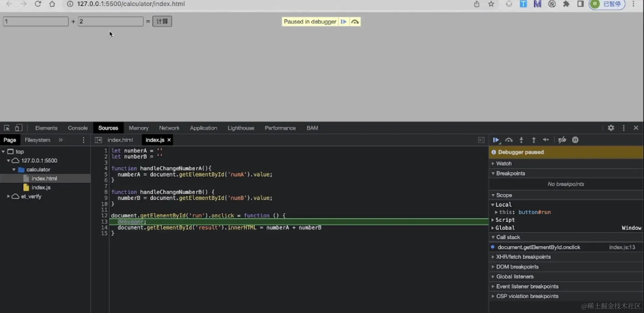Collapse the 127.0.0.1:5500 tree node
Viewport: 644px width, 313px height.
tap(8, 160)
